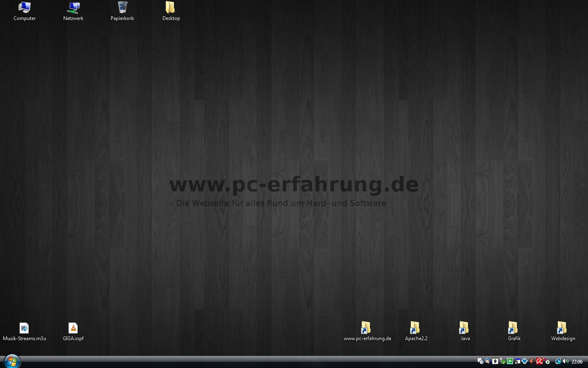
Task: Select the GIGA.xspf VLC playlist file
Action: point(73,328)
